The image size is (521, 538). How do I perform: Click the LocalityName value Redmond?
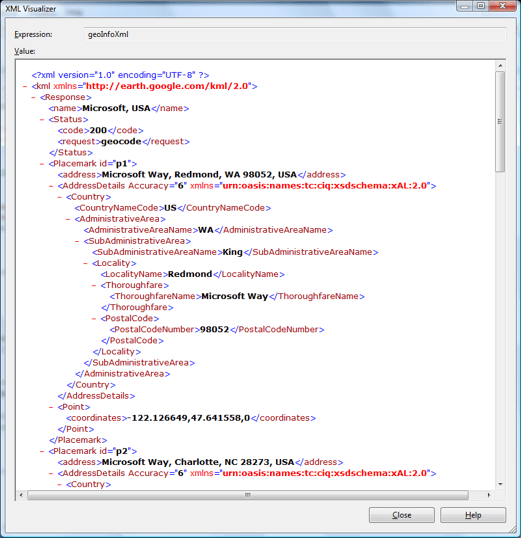tap(190, 274)
